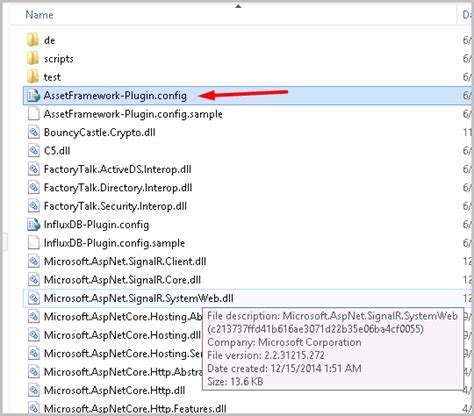Select Microsoft.AspNet.SignalR.Core.dll file name
474x416 pixels.
coord(122,280)
